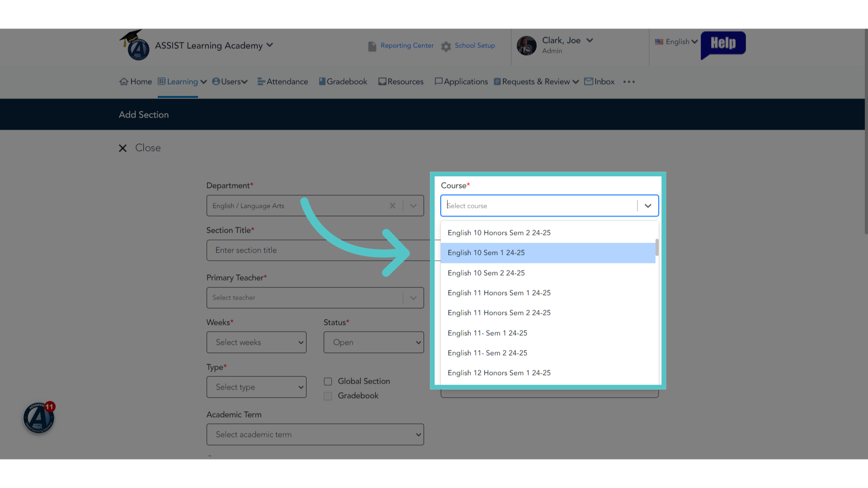Viewport: 868px width, 488px height.
Task: Click Joe Clark's profile avatar
Action: click(x=527, y=46)
